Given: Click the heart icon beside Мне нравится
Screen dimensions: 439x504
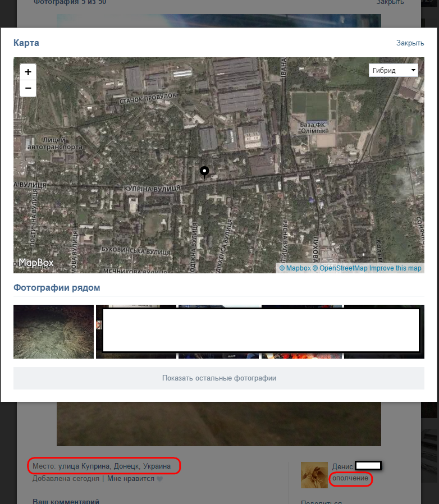Looking at the screenshot, I should pyautogui.click(x=159, y=479).
